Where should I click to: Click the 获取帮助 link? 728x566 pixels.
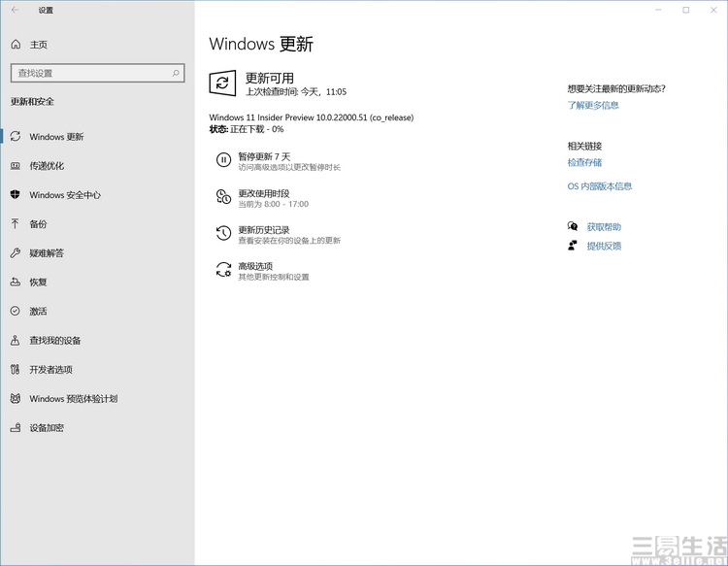604,226
